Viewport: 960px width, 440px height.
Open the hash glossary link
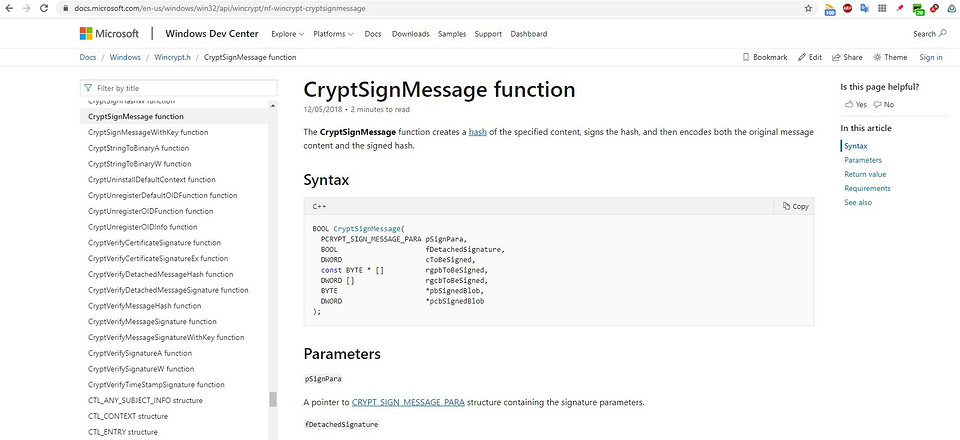[477, 132]
